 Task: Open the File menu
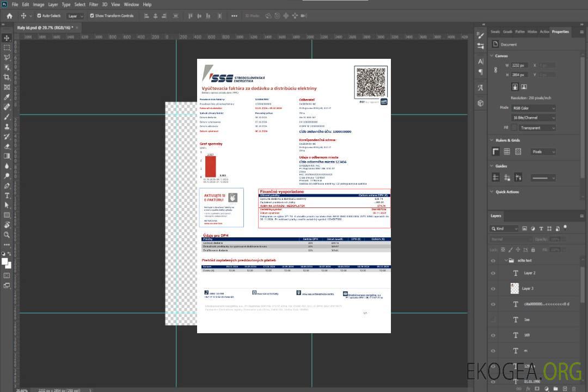coord(15,4)
